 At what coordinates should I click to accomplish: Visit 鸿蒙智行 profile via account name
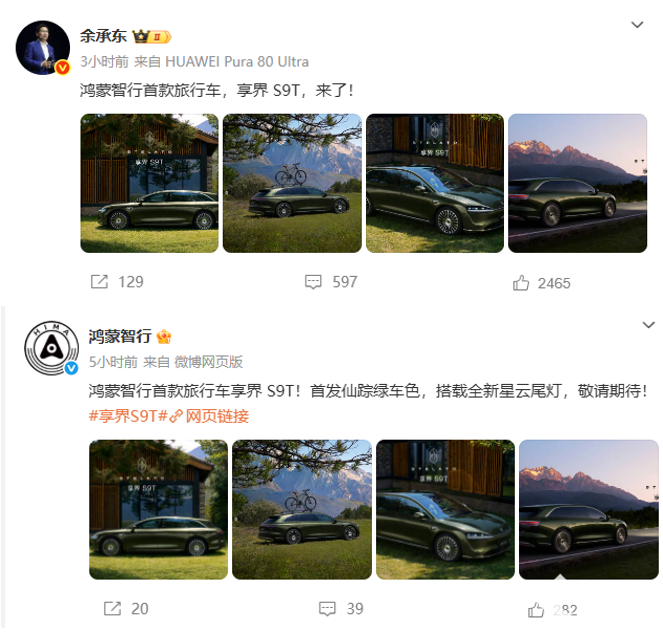(x=120, y=337)
